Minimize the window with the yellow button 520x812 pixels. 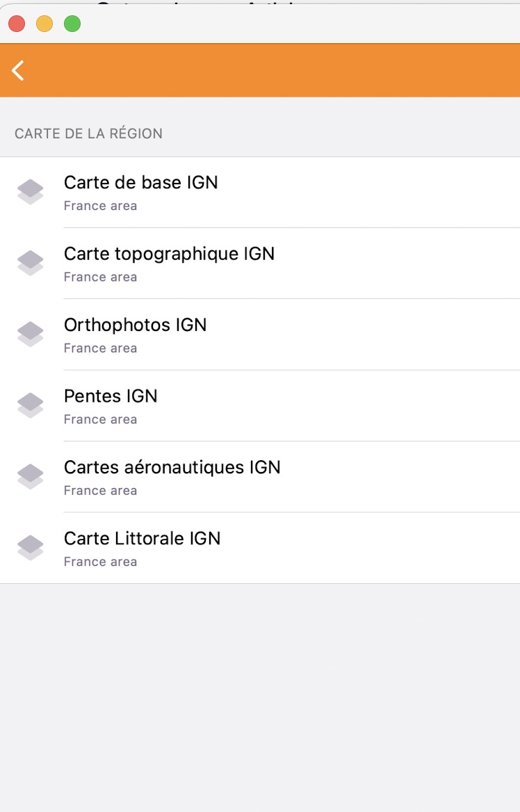coord(44,24)
